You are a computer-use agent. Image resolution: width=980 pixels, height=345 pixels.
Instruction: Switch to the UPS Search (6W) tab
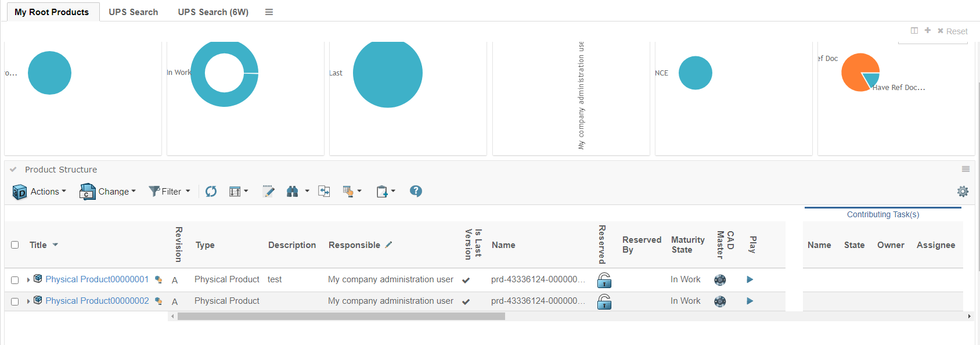click(x=213, y=12)
